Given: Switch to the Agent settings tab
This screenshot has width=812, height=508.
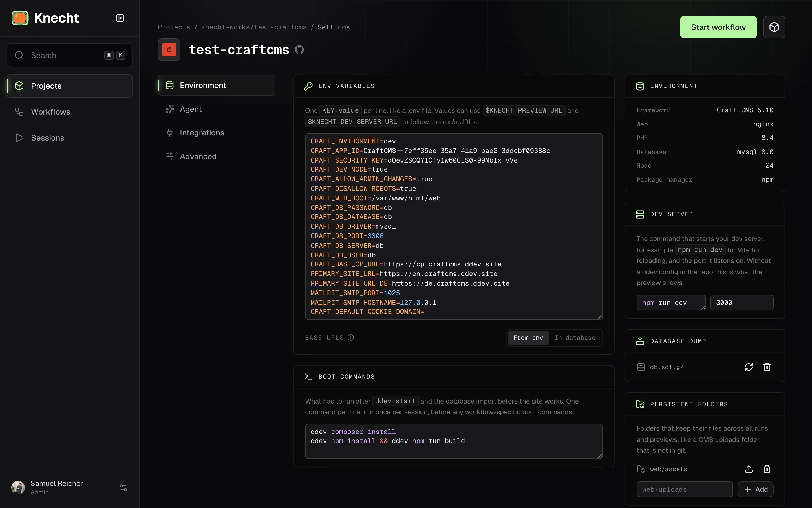Looking at the screenshot, I should tap(217, 109).
